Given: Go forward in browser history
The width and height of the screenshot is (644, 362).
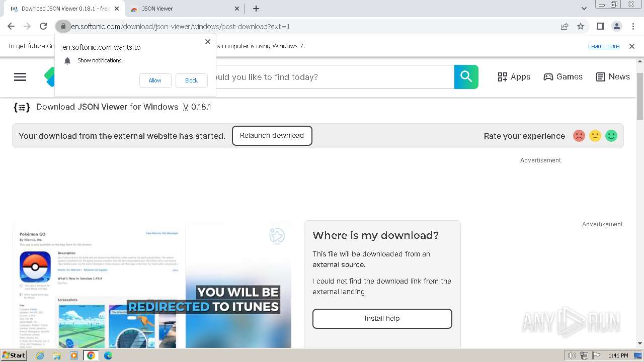Looking at the screenshot, I should click(27, 26).
